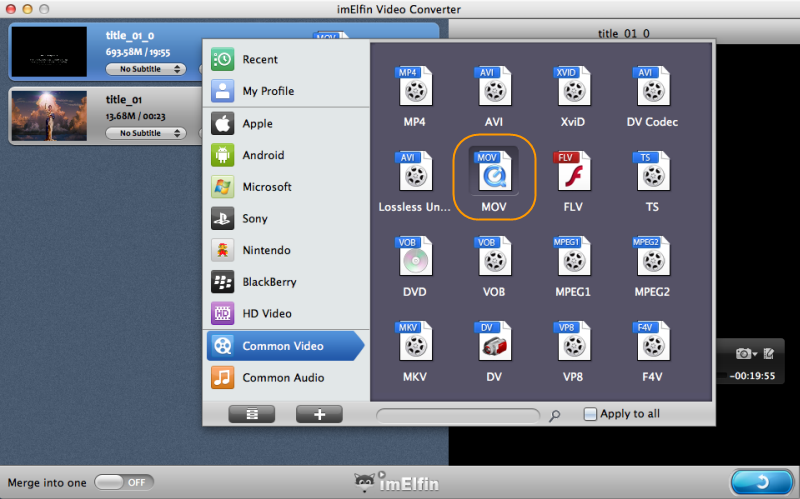Click the profile search input field
This screenshot has width=800, height=499.
[x=458, y=415]
